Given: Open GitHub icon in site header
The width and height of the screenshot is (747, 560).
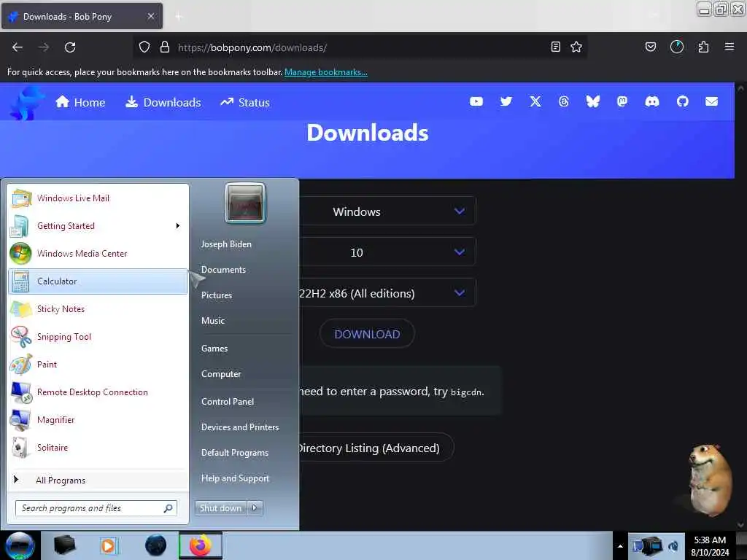Looking at the screenshot, I should click(x=682, y=101).
